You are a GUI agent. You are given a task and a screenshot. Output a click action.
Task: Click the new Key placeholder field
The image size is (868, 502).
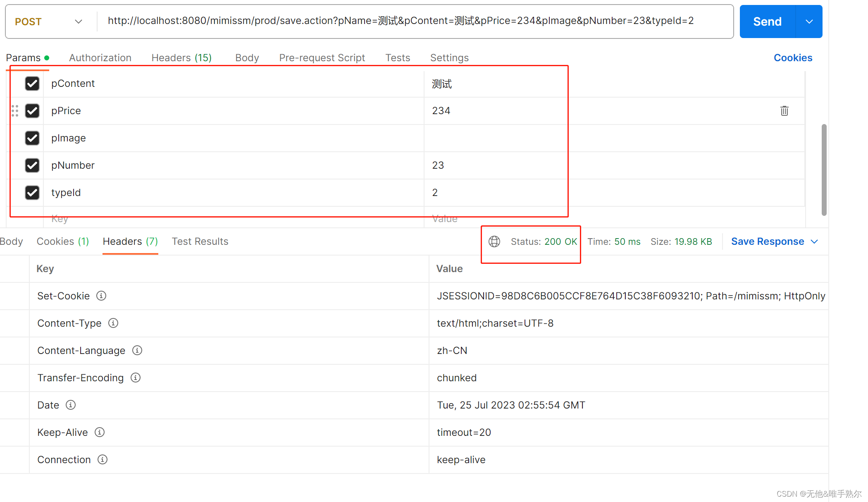coord(234,218)
